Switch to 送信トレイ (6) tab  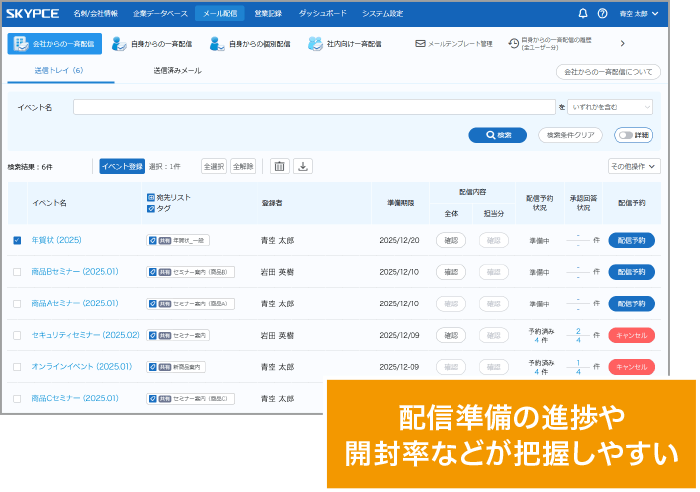[59, 71]
